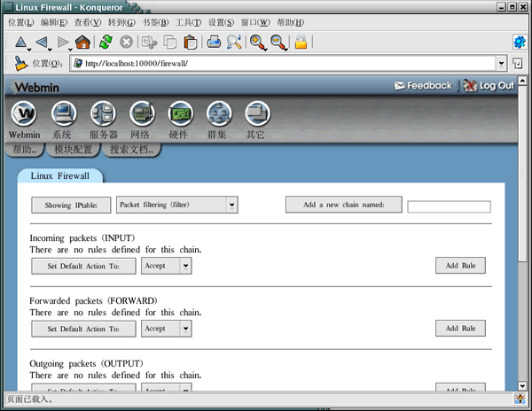
Task: Open the 系统 (System) category icon
Action: point(64,113)
